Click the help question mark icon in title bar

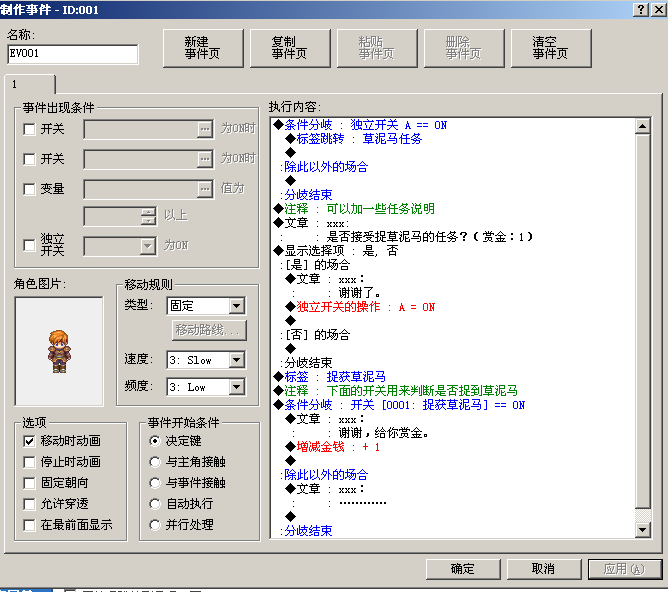pos(641,9)
